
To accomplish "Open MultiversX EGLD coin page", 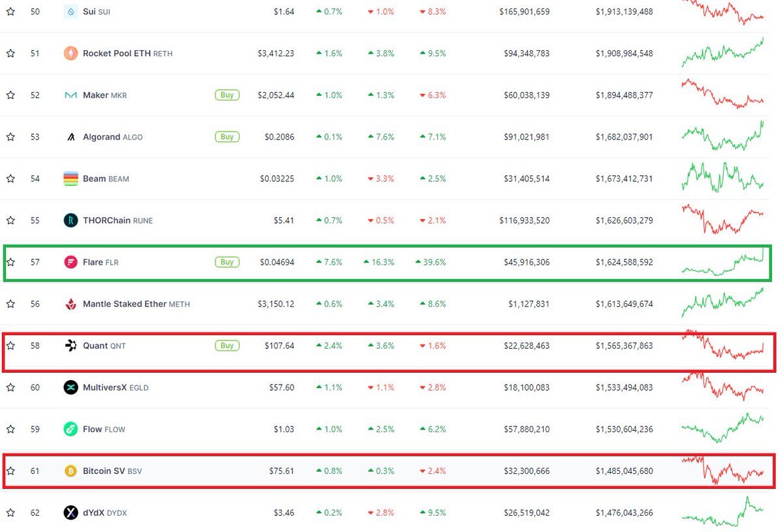I will tap(116, 387).
